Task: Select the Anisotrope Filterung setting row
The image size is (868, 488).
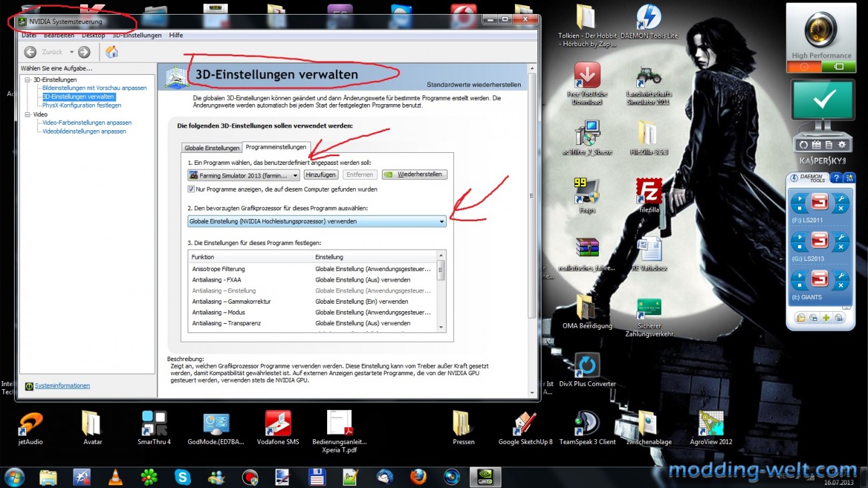Action: [x=312, y=269]
